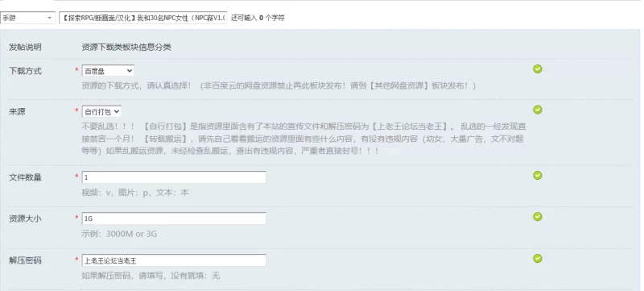Click the 还可输入 0 个字符 counter text

tap(258, 18)
